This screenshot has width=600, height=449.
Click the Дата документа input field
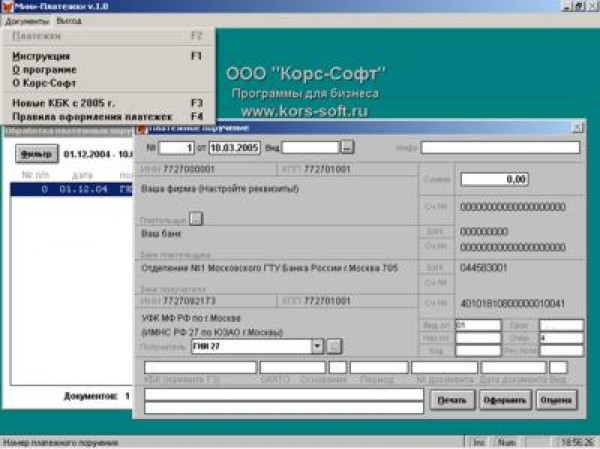tap(514, 367)
